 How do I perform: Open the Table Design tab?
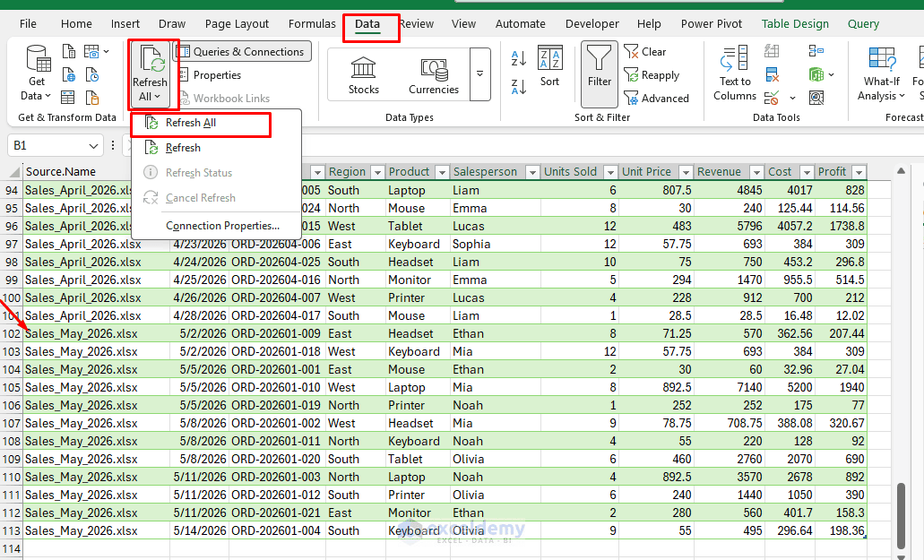(795, 24)
